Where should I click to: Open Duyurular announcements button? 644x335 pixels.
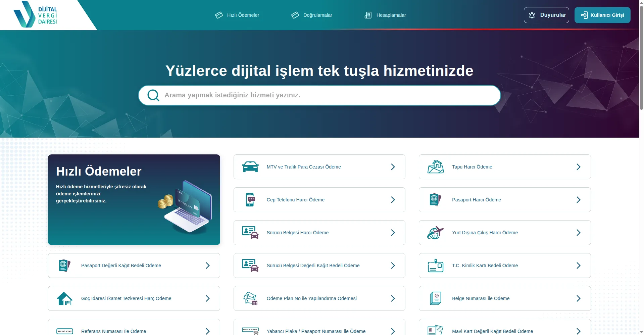coord(546,15)
